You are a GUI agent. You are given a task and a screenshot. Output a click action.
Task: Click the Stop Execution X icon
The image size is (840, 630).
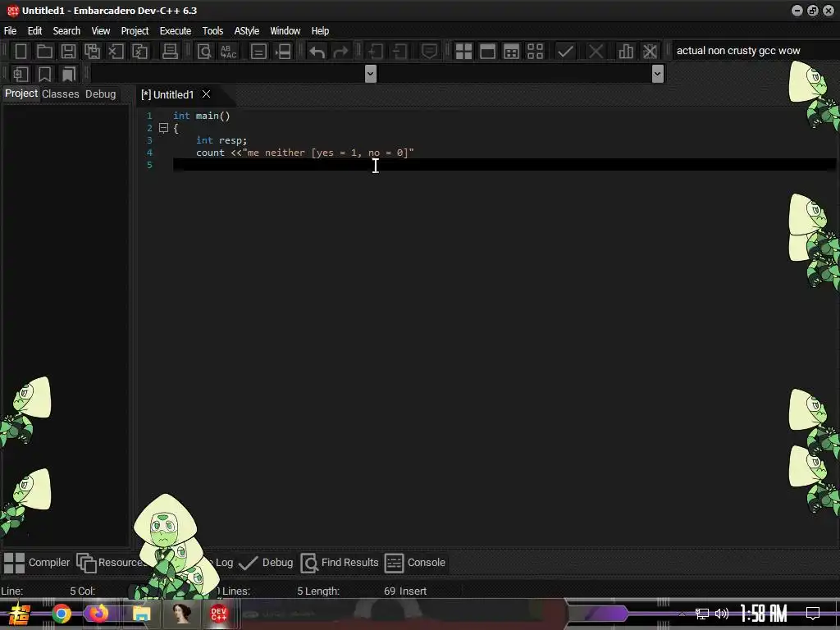point(596,52)
